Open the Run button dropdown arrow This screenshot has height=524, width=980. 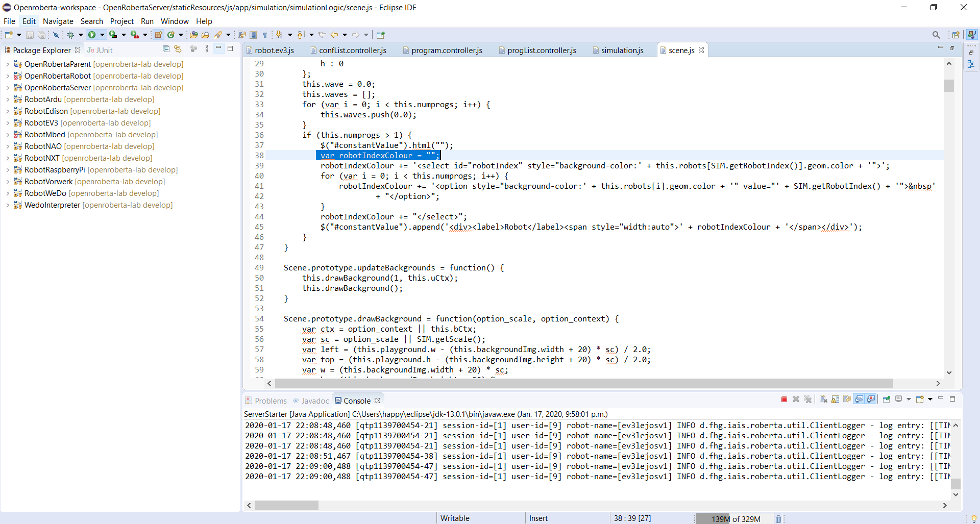click(102, 35)
